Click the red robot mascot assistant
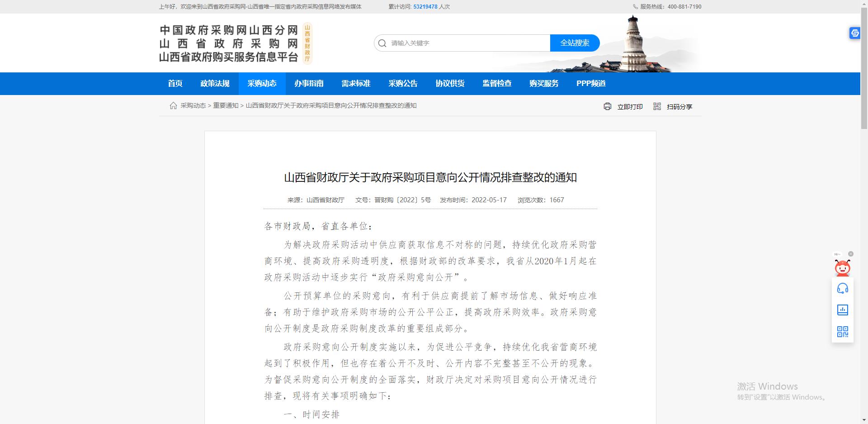This screenshot has height=424, width=868. click(842, 268)
